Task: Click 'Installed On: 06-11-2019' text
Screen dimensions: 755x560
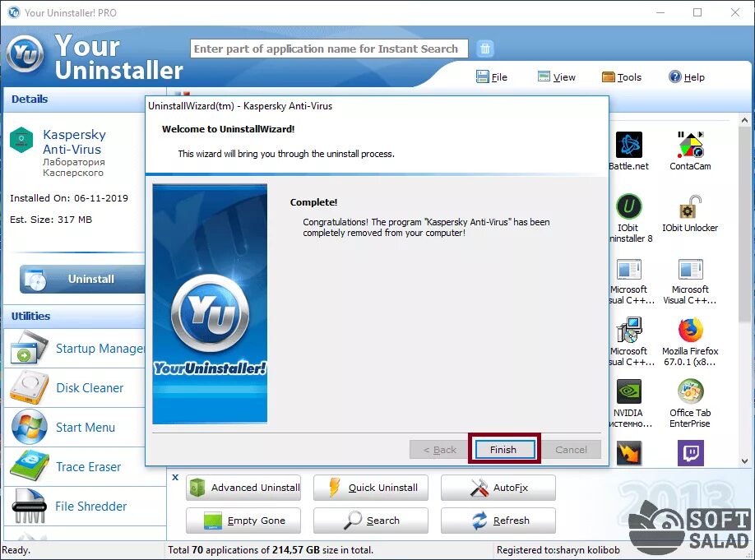Action: click(x=69, y=198)
